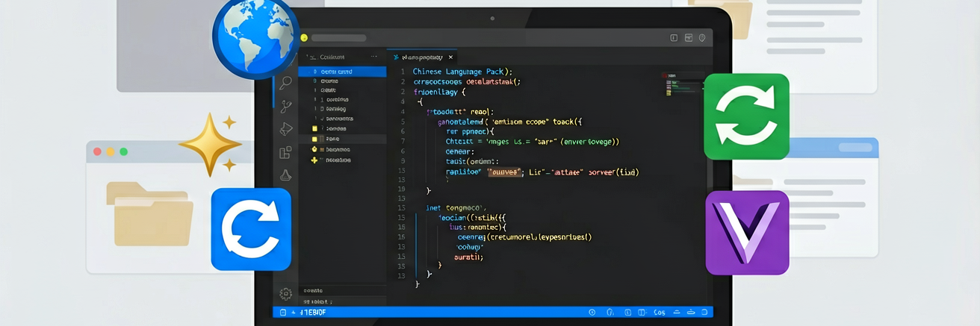This screenshot has height=326, width=980.
Task: Click the blue globe icon
Action: 255,36
